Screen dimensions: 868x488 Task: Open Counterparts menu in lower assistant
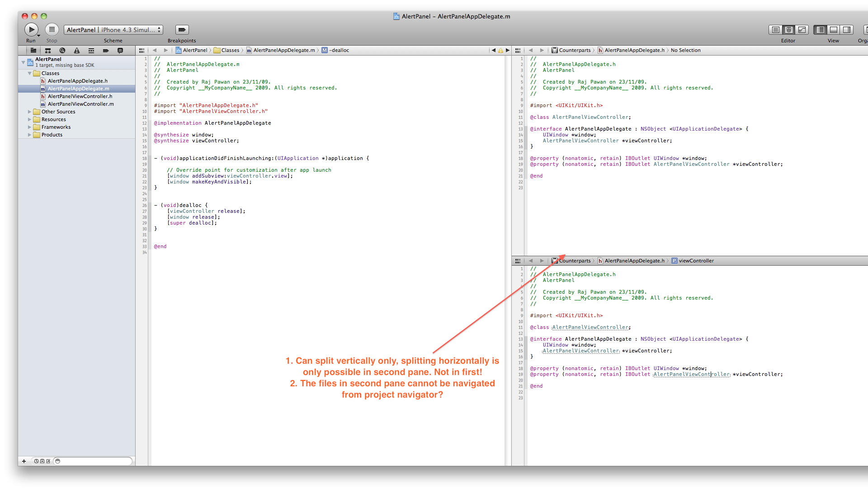pos(571,261)
